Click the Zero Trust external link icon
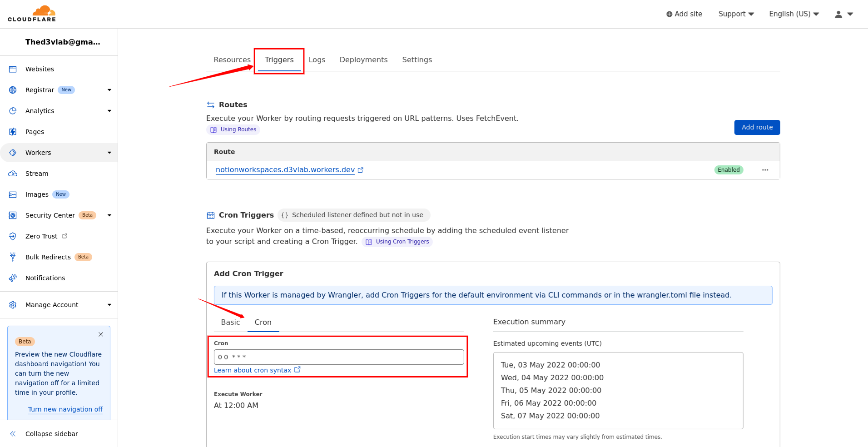The image size is (868, 447). [65, 236]
